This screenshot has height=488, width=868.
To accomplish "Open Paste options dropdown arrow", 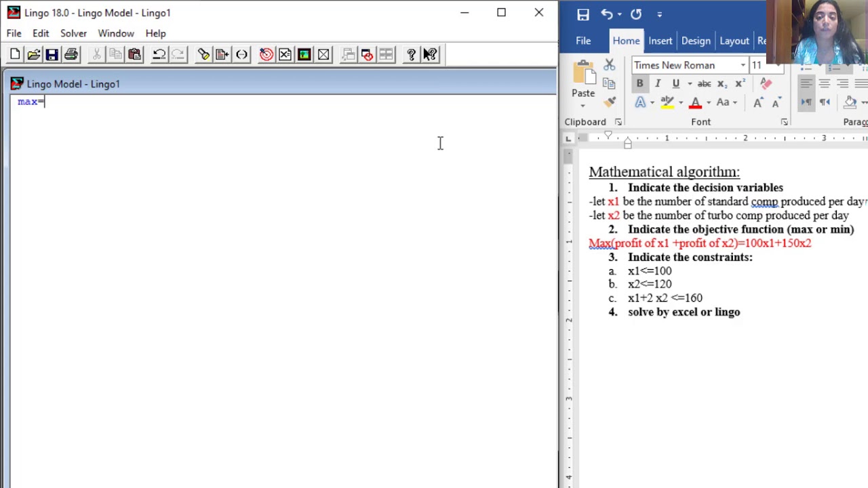I will tap(583, 106).
